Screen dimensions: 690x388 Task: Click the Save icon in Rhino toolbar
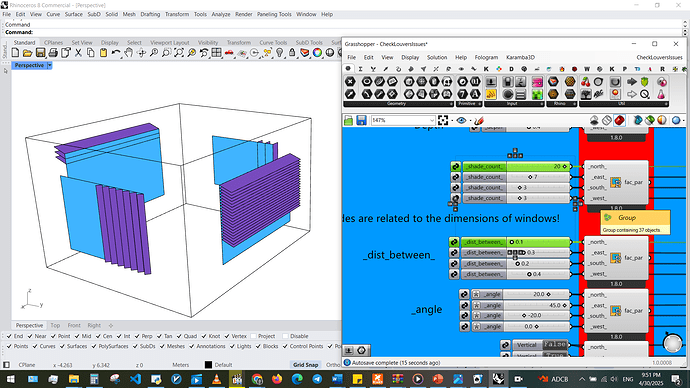tap(40, 53)
